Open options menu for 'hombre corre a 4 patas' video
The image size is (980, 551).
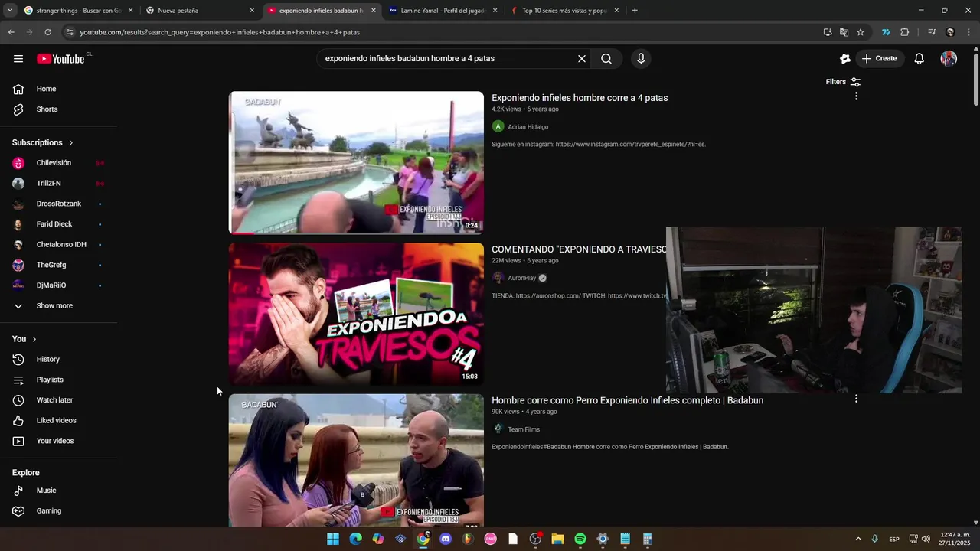856,96
